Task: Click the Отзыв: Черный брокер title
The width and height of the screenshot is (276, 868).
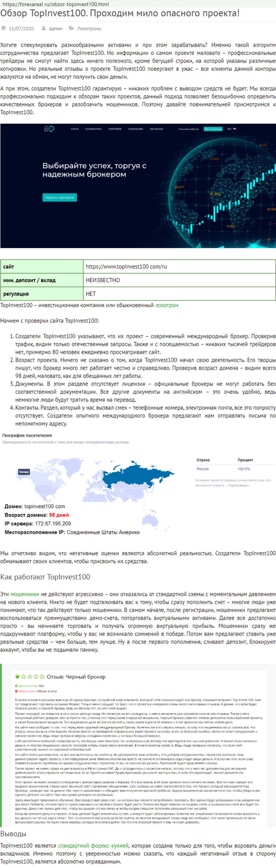Action: click(76, 677)
